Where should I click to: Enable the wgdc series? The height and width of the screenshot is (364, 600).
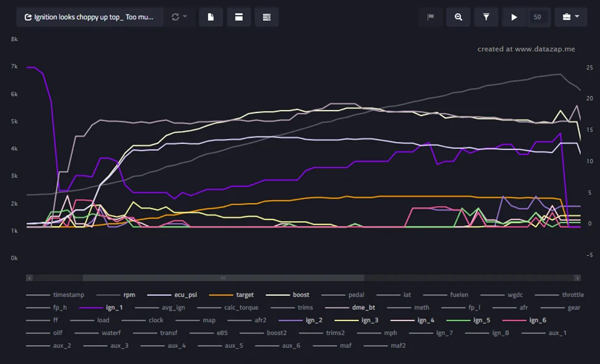click(x=502, y=295)
